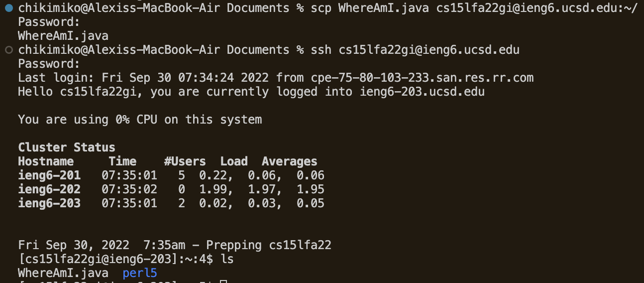The image size is (644, 283).
Task: Click the Prepping cs15lfa22 text
Action: pyautogui.click(x=269, y=245)
